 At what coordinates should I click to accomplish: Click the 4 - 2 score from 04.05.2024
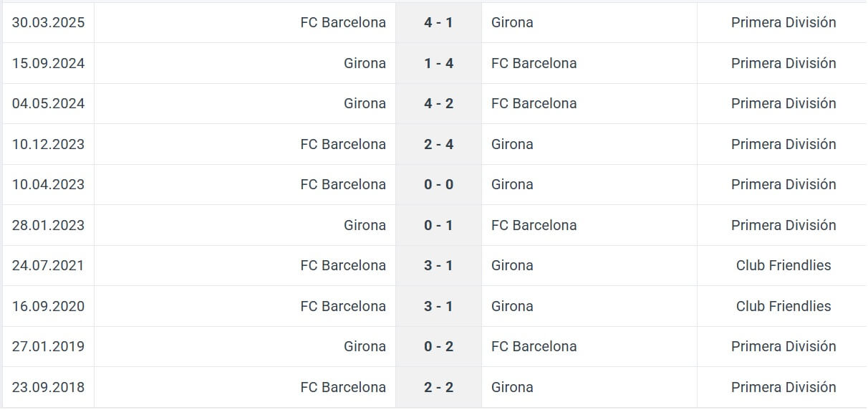click(x=438, y=103)
